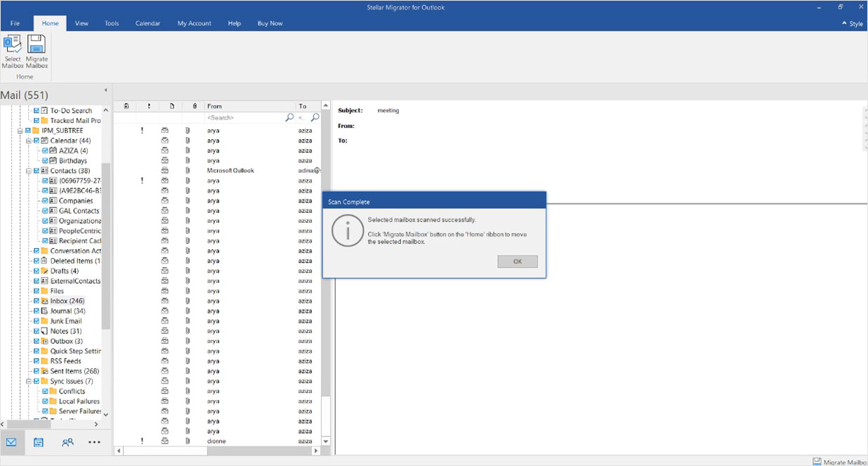The height and width of the screenshot is (466, 868).
Task: Uncheck the Inbox (246) checkbox
Action: click(x=37, y=301)
